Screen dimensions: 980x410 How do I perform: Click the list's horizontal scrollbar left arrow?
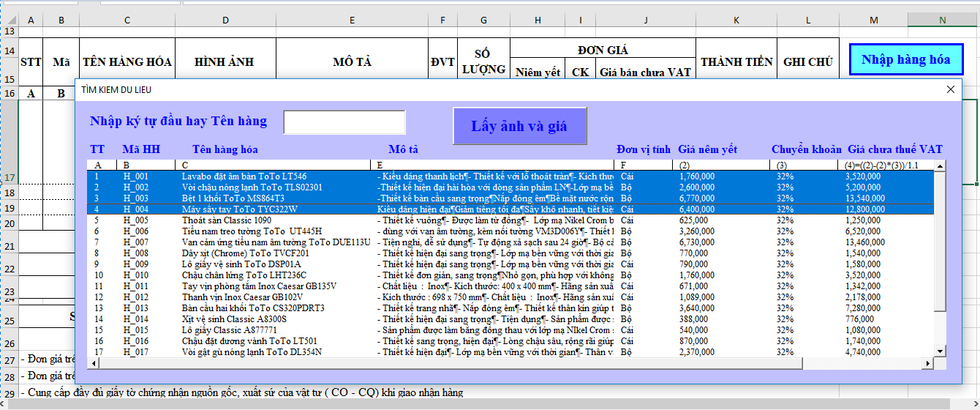[x=93, y=364]
